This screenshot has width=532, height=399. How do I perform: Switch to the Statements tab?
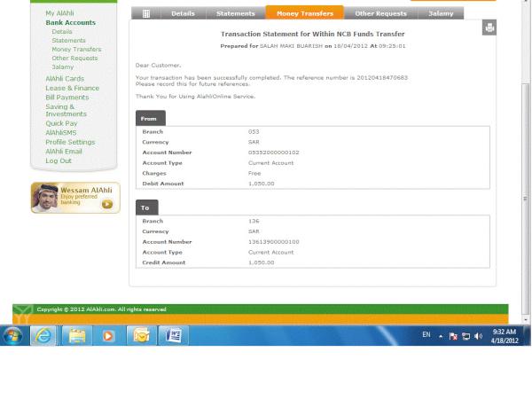(x=235, y=13)
